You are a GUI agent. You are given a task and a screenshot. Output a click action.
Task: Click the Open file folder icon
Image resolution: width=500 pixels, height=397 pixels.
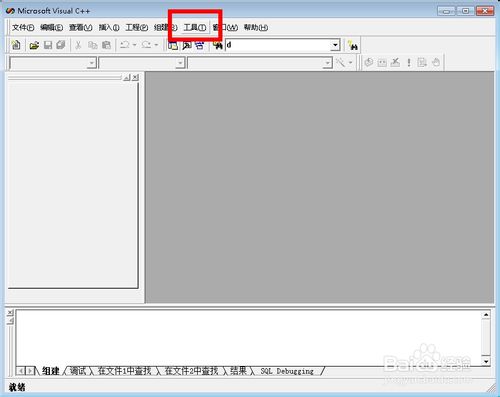(34, 45)
